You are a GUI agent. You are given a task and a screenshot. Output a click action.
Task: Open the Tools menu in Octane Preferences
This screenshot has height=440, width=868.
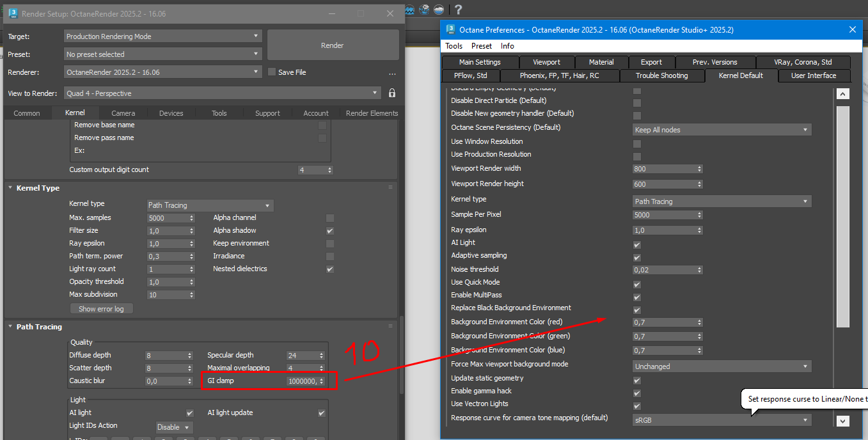tap(454, 46)
